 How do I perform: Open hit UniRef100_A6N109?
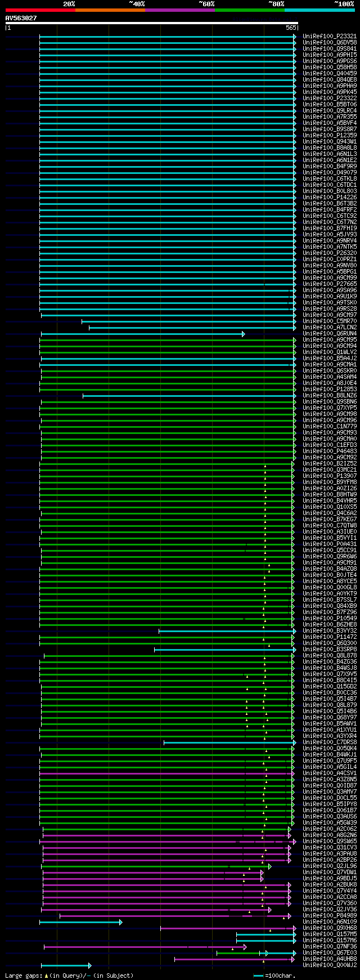point(330,921)
